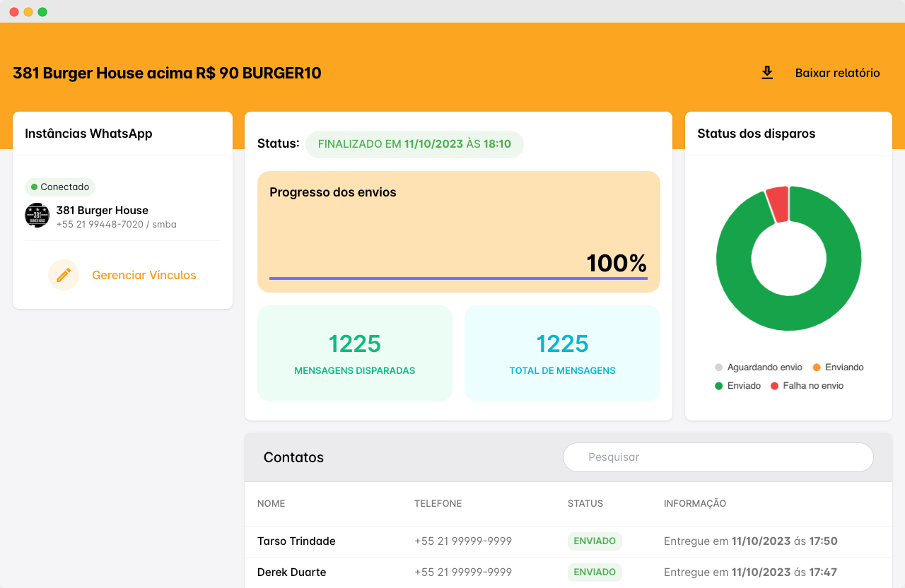Click the TELEFONE column header
Viewport: 905px width, 588px height.
438,504
